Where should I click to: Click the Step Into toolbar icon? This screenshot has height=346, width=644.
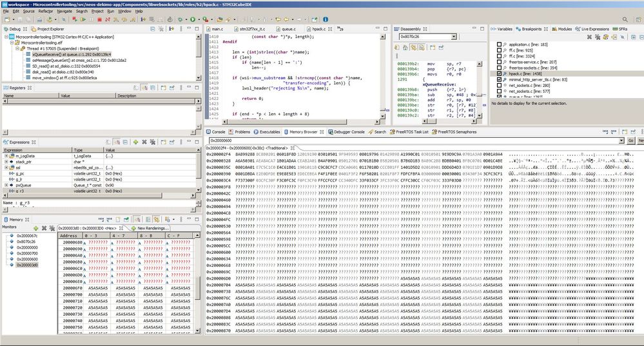click(x=116, y=19)
